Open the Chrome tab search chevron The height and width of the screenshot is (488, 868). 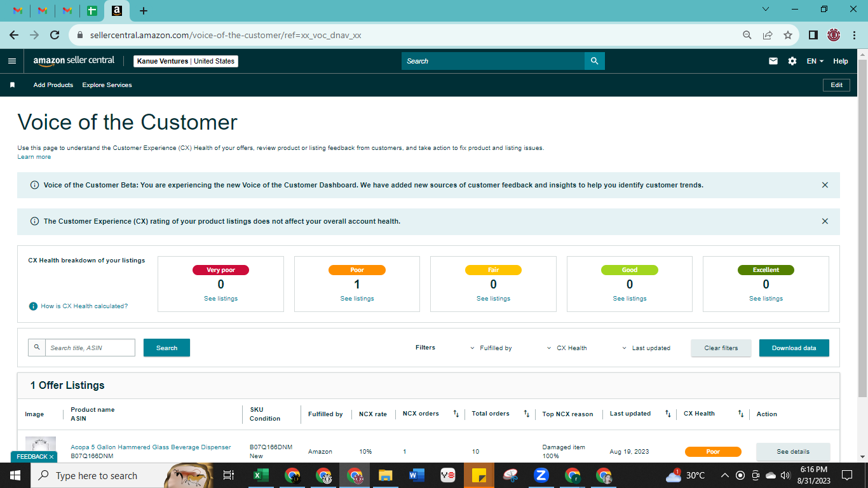[x=766, y=10]
